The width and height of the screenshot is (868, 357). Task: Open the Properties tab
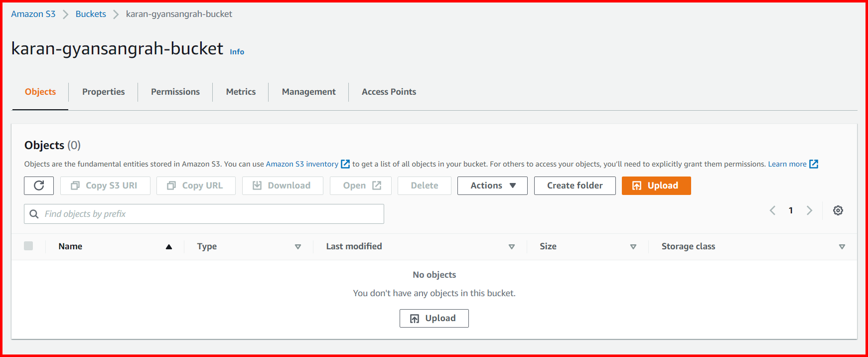[103, 92]
